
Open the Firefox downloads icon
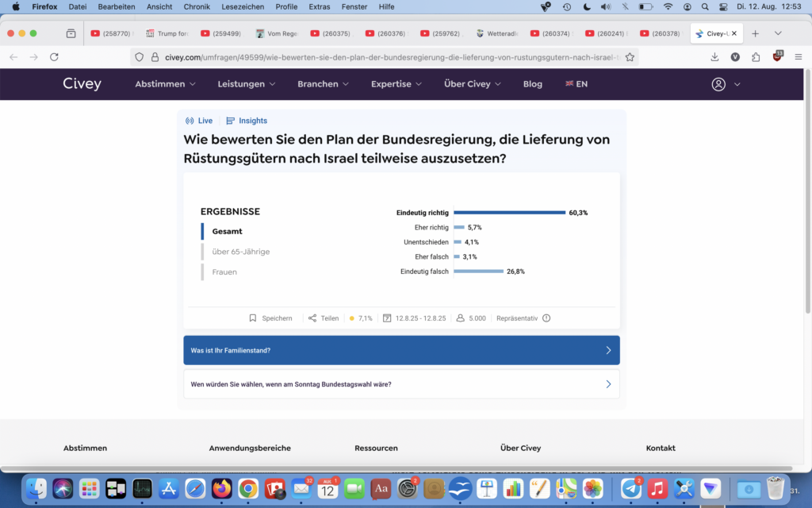tap(714, 57)
